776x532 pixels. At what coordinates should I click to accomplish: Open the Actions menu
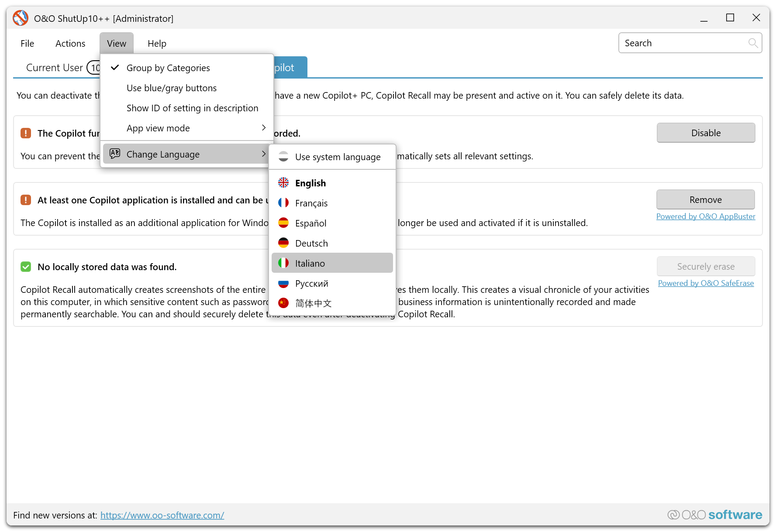pyautogui.click(x=70, y=44)
